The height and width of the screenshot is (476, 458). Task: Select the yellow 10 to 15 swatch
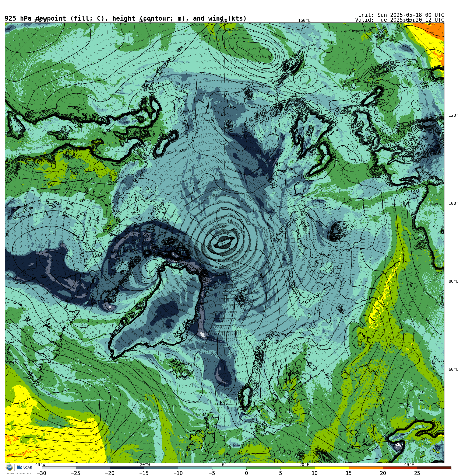pos(332,468)
